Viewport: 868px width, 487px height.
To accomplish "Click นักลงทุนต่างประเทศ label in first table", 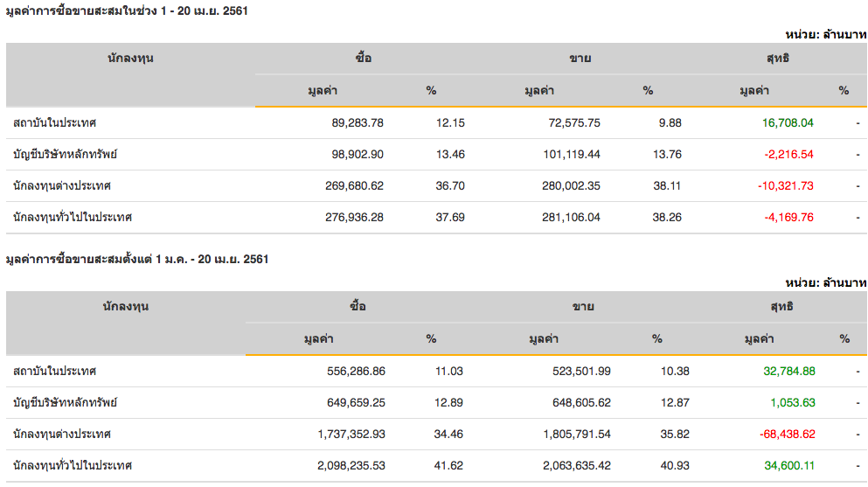I will coord(61,186).
